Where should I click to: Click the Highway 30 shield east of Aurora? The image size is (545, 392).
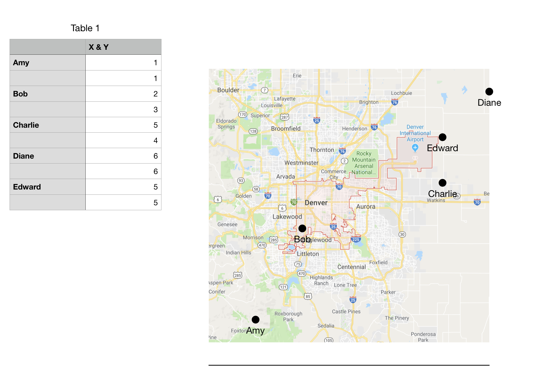(402, 234)
